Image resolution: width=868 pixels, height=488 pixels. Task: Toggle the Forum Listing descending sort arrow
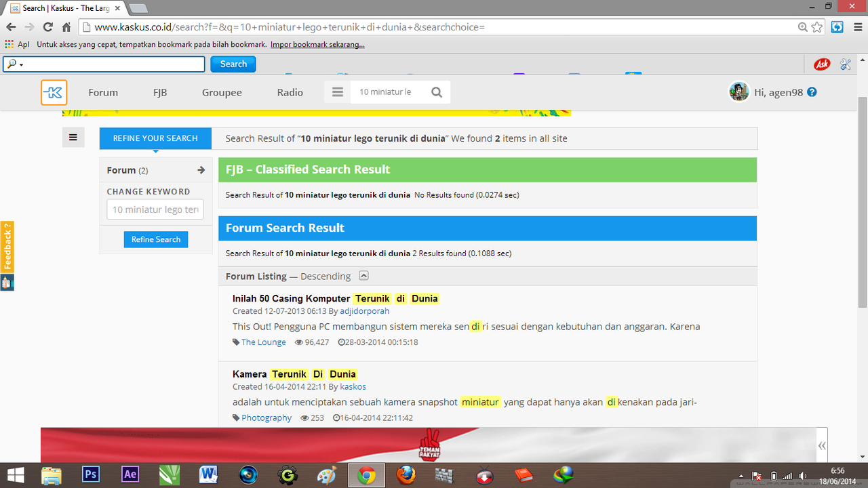[364, 276]
